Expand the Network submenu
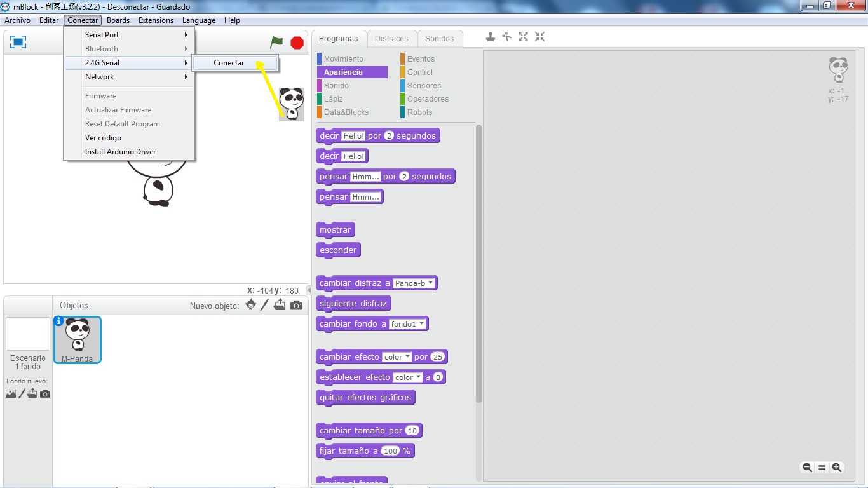Viewport: 868px width, 488px height. pos(129,77)
